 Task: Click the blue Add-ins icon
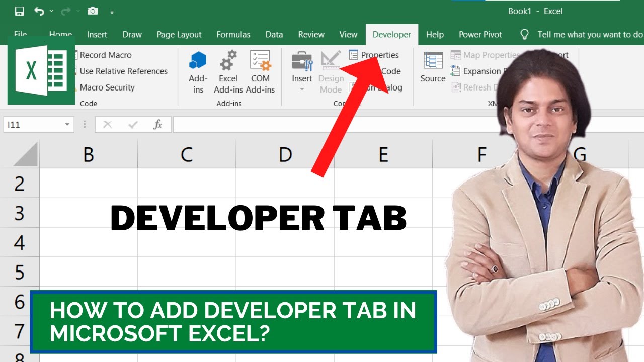pos(198,61)
